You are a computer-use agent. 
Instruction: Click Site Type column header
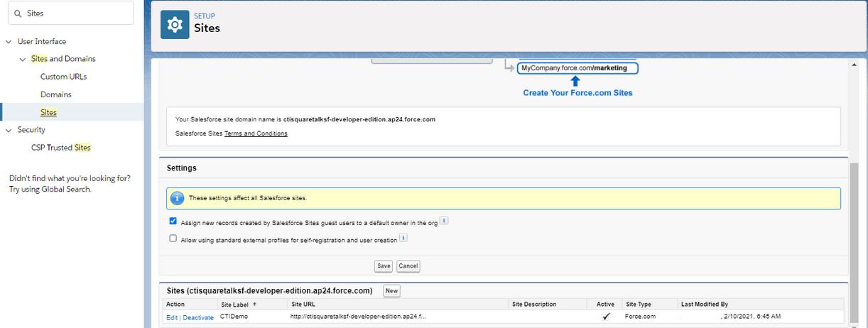click(x=639, y=305)
